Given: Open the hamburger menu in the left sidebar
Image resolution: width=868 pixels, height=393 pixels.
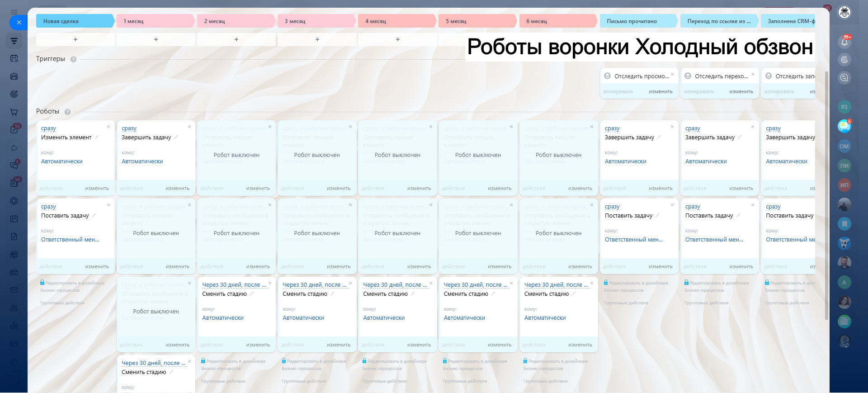Looking at the screenshot, I should [x=14, y=12].
